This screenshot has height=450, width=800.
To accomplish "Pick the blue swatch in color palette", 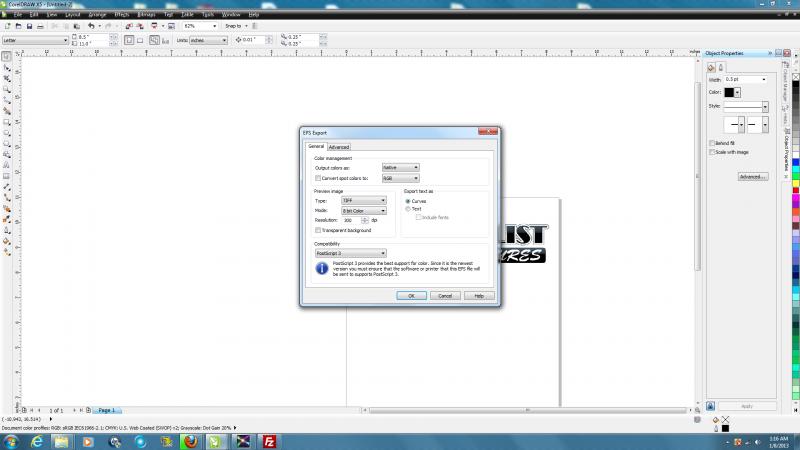I will point(795,163).
